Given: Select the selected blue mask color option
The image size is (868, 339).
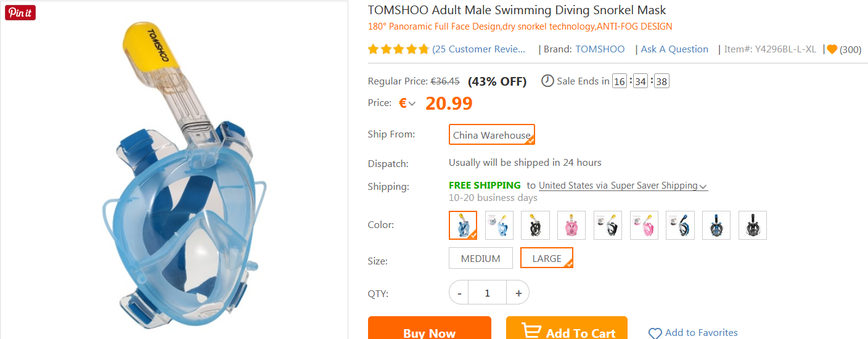Looking at the screenshot, I should 463,225.
